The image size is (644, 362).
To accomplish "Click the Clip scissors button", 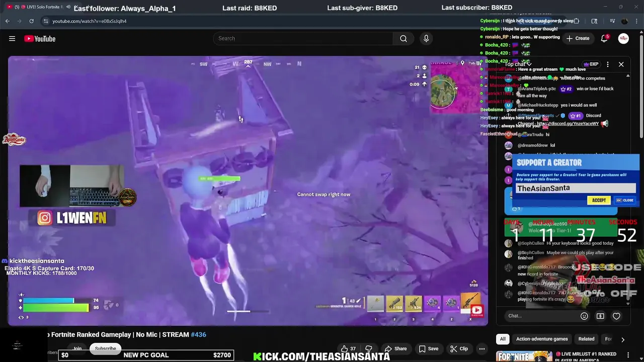I will [459, 348].
